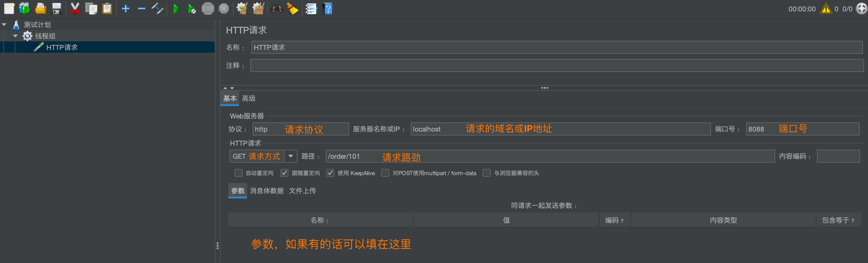Click the 内容编码 encoding field
The height and width of the screenshot is (263, 868).
tap(838, 156)
